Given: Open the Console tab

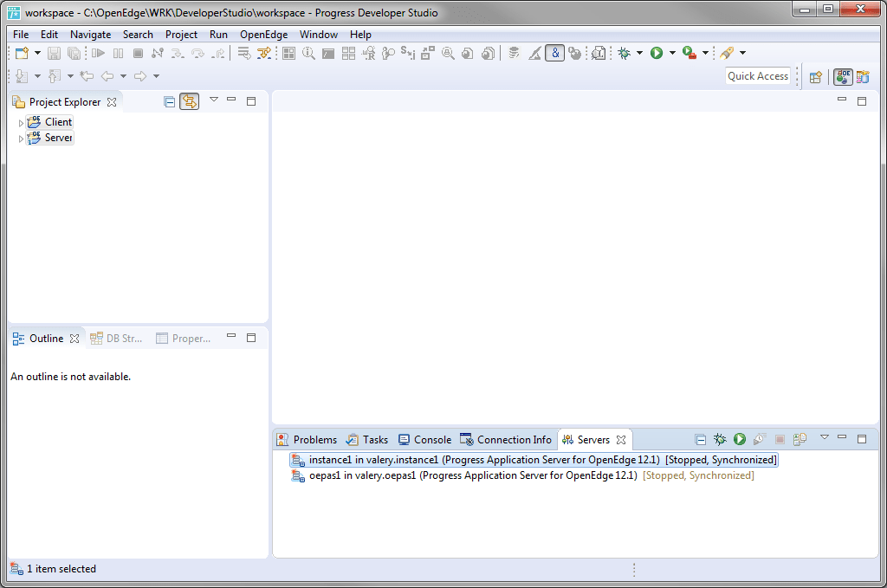Looking at the screenshot, I should pyautogui.click(x=424, y=440).
